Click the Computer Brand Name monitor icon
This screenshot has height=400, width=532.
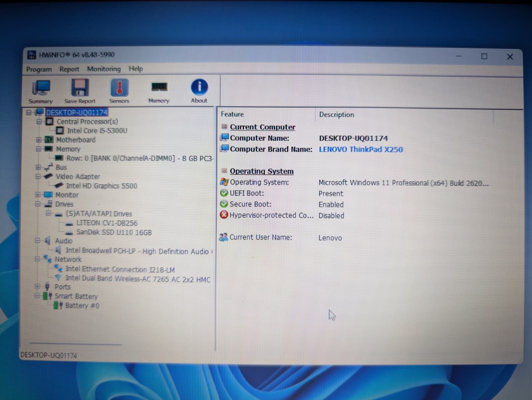[x=225, y=149]
